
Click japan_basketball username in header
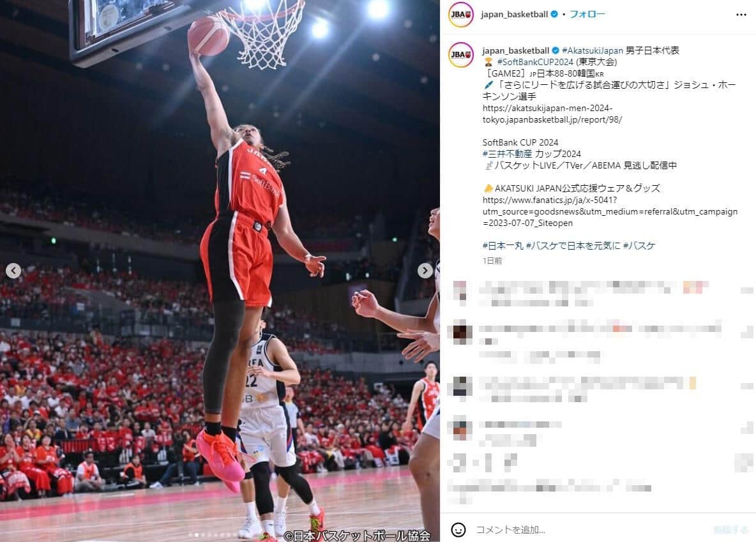(x=515, y=15)
